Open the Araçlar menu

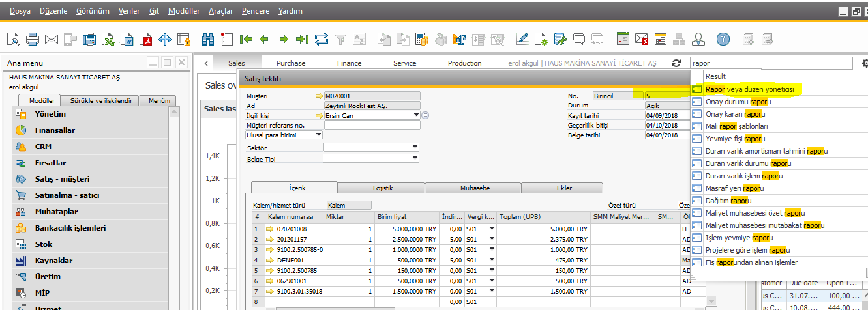click(x=221, y=12)
